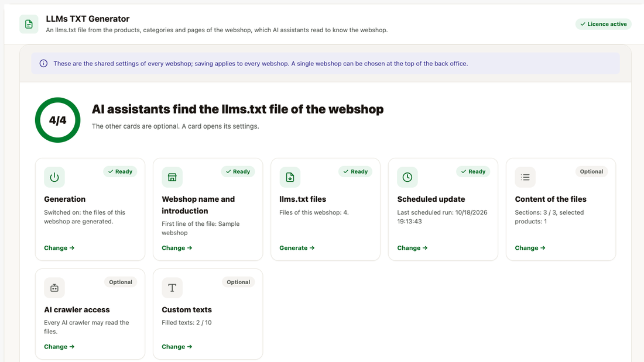
Task: Click text 'First line of the file: Sample webshop'
Action: 200,228
